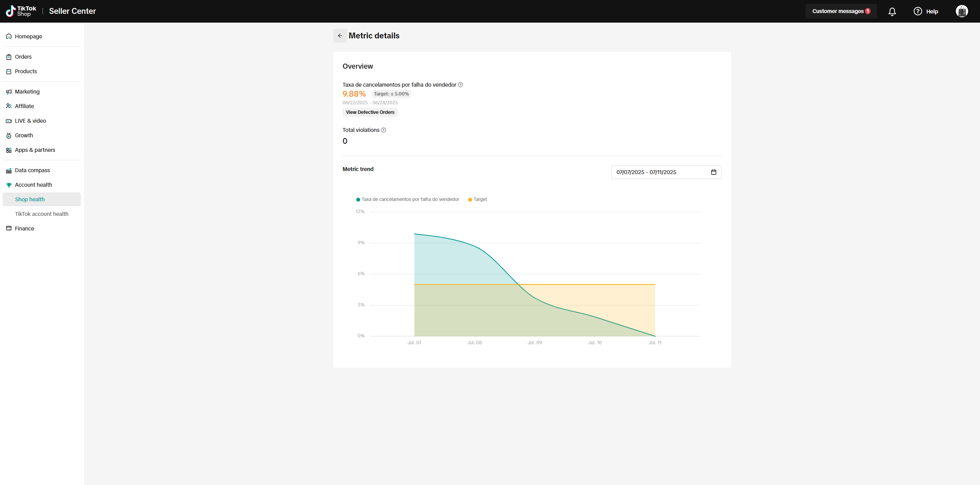Click the TikTok Shop logo
The height and width of the screenshot is (485, 980).
pos(21,11)
